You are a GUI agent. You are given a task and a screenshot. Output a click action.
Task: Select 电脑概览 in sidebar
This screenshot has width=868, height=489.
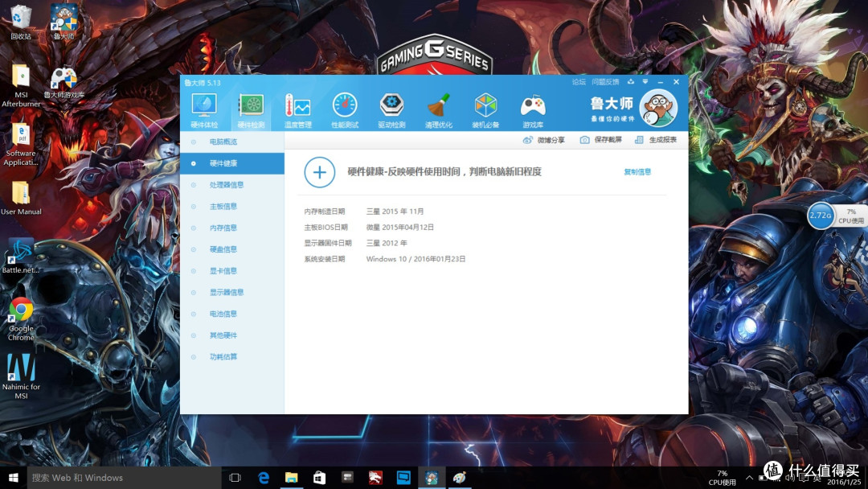click(x=232, y=142)
